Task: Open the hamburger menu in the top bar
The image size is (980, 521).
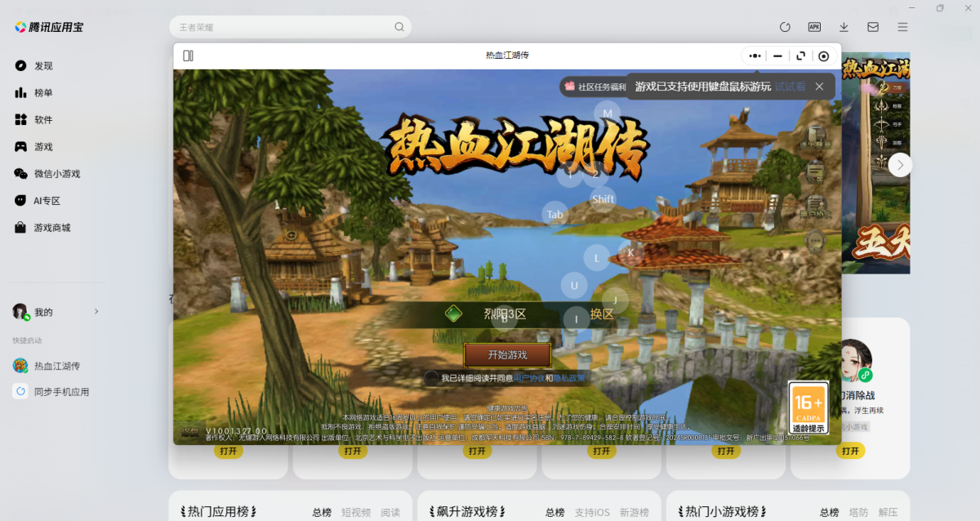Action: [x=902, y=26]
